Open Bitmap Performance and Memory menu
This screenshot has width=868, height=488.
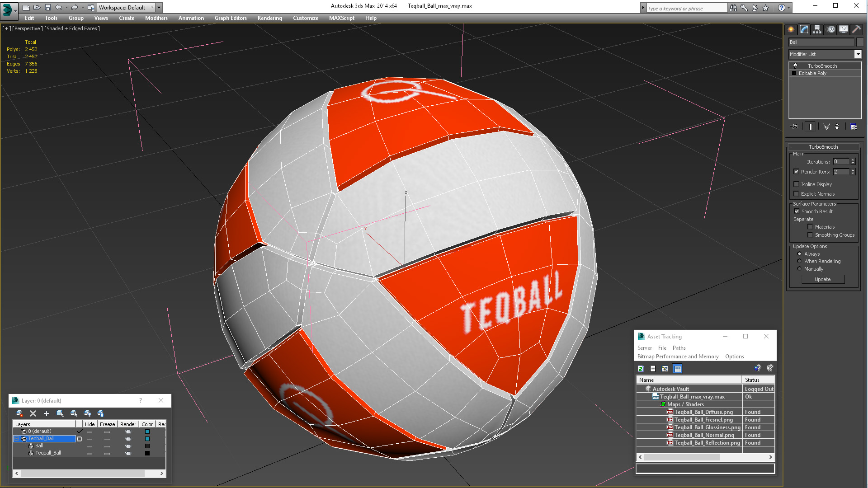pos(678,357)
